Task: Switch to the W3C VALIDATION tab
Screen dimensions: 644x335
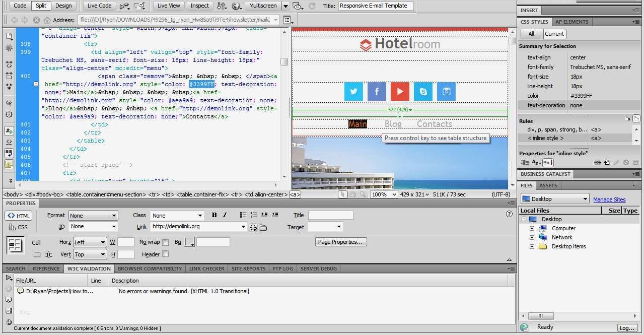Action: point(89,269)
